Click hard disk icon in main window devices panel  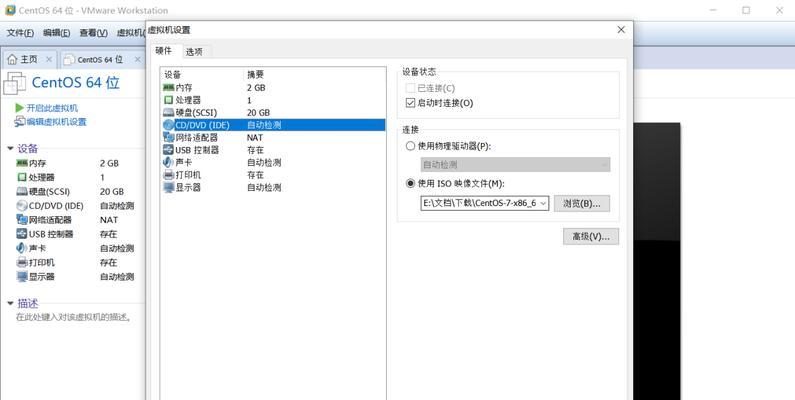[x=22, y=192]
